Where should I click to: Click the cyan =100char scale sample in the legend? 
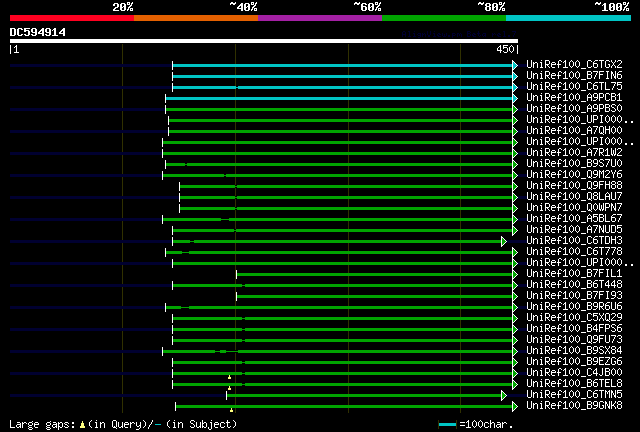(447, 425)
